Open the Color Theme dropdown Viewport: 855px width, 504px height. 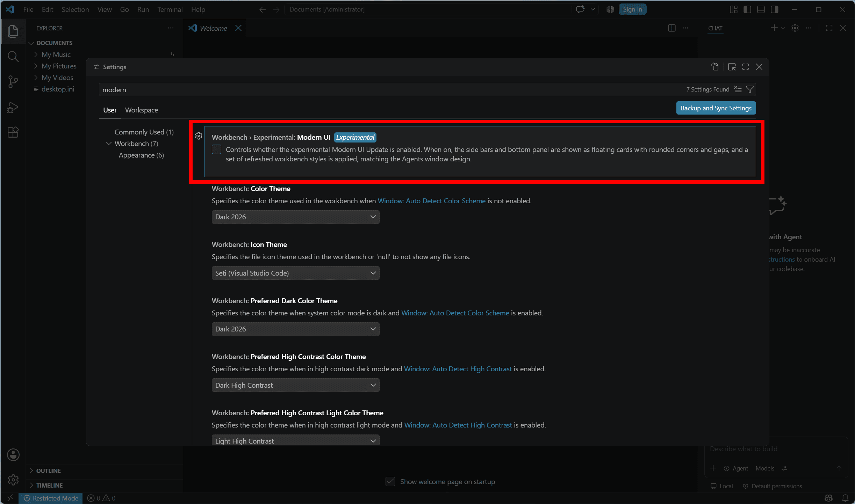pyautogui.click(x=295, y=217)
